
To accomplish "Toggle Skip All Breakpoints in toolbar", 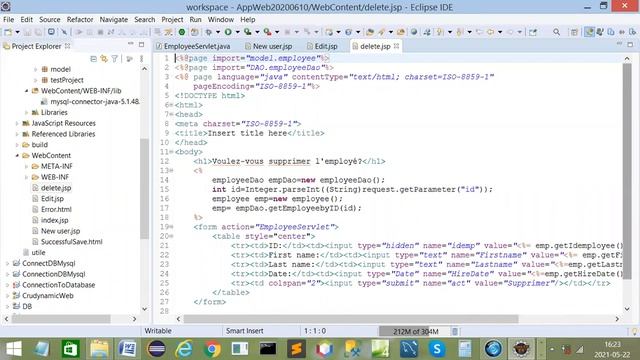I will tap(64, 32).
